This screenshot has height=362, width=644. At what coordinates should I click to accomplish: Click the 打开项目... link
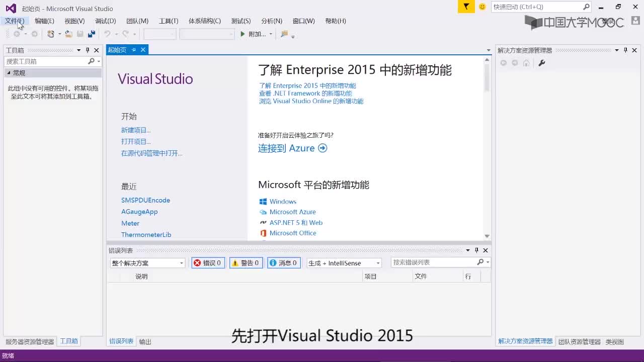click(x=136, y=142)
